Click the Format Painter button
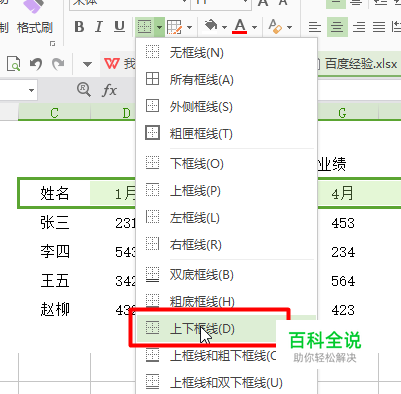The image size is (401, 394). pos(35,18)
